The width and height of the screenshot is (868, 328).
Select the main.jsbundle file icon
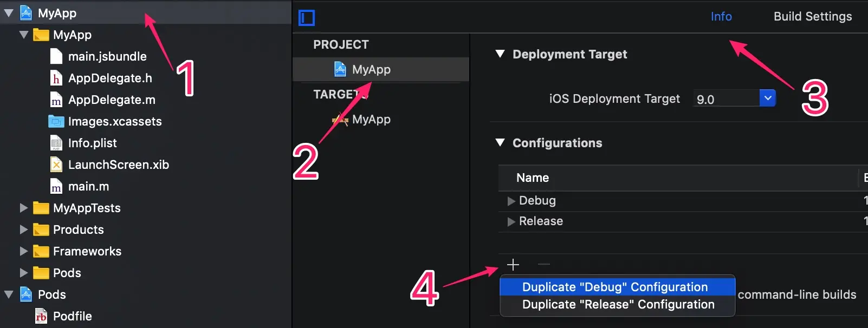click(56, 56)
